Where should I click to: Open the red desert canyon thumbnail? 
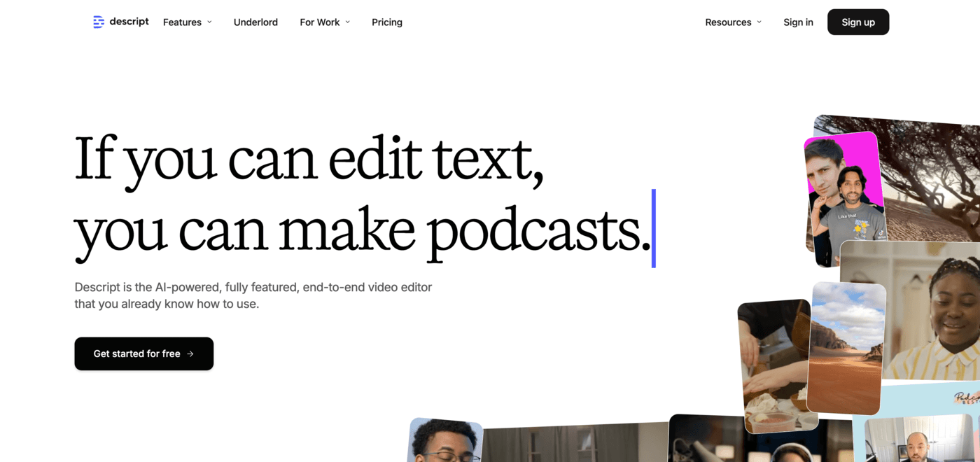pos(846,348)
